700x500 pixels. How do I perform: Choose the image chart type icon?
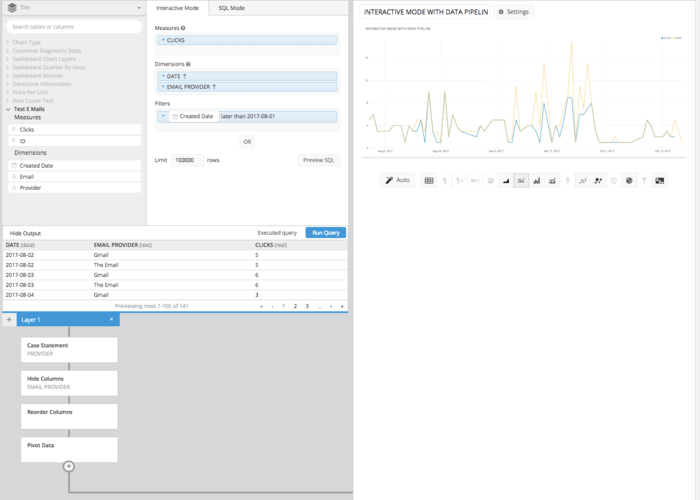pos(660,180)
